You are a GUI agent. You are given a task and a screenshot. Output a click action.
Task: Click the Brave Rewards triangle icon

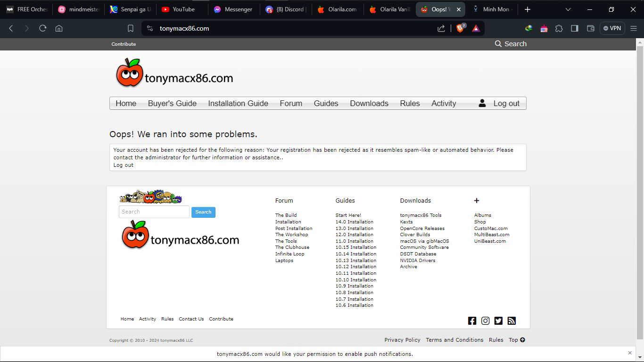pos(476,28)
